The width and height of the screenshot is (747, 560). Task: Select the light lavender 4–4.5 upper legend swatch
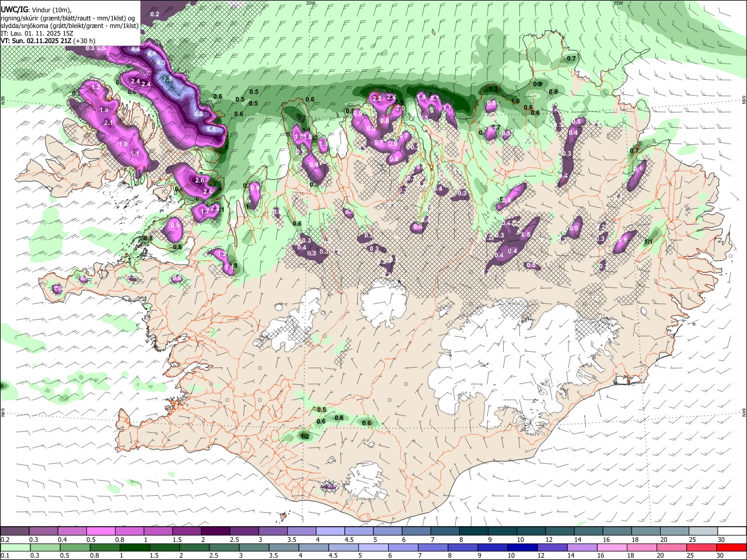click(329, 531)
